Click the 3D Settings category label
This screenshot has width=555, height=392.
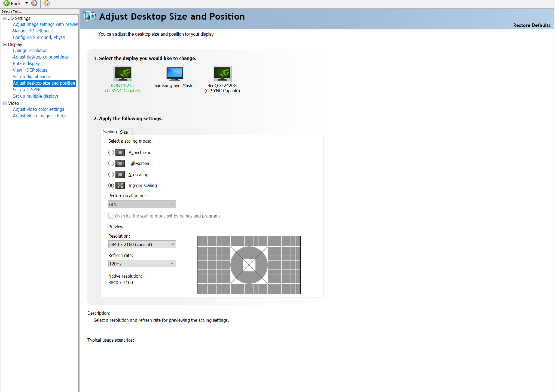(19, 18)
